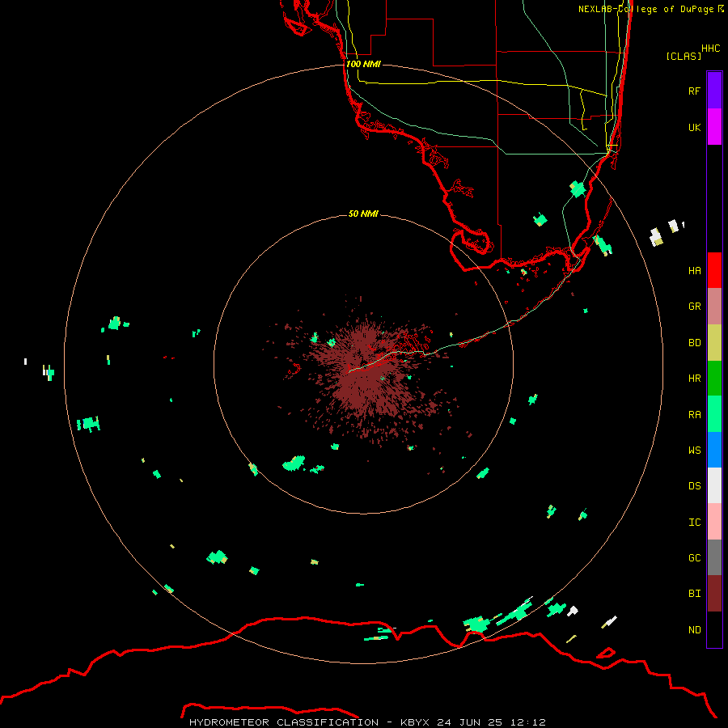This screenshot has height=728, width=728.
Task: Click the purple RF legend color swatch
Action: [x=714, y=91]
